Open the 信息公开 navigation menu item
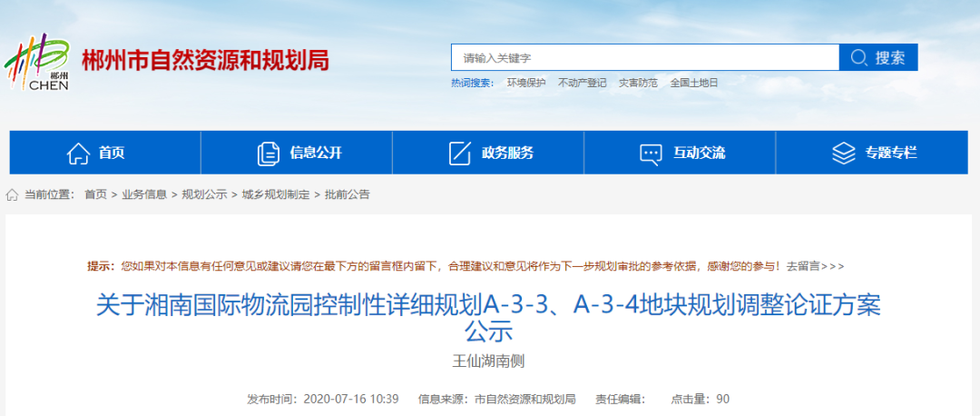 click(x=297, y=153)
